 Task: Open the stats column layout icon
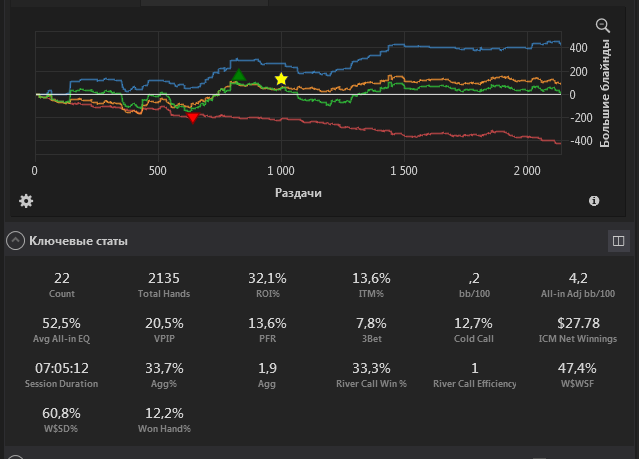click(x=618, y=241)
